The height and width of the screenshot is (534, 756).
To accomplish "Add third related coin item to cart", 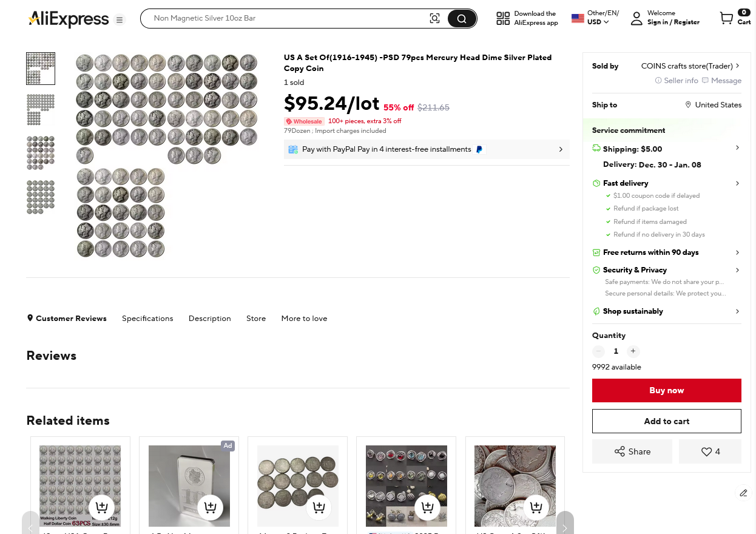I will tap(319, 507).
